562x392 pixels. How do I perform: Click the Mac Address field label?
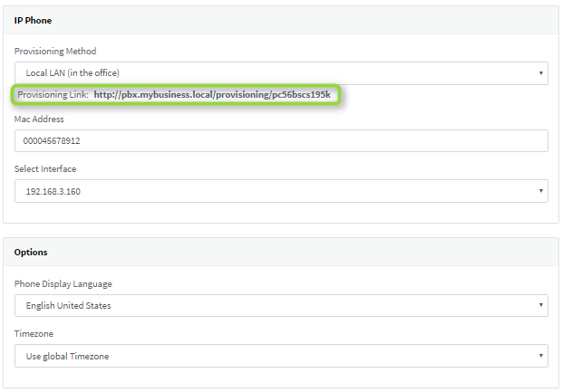click(39, 119)
